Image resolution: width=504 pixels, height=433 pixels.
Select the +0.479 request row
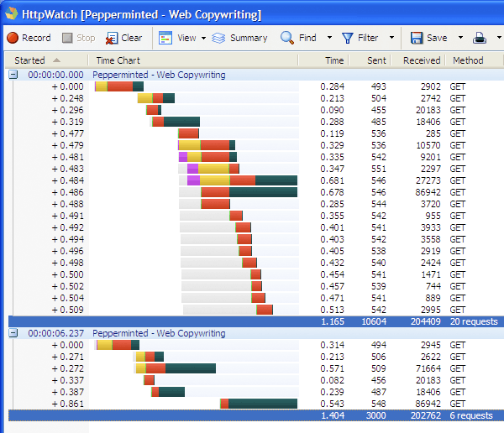pyautogui.click(x=257, y=145)
